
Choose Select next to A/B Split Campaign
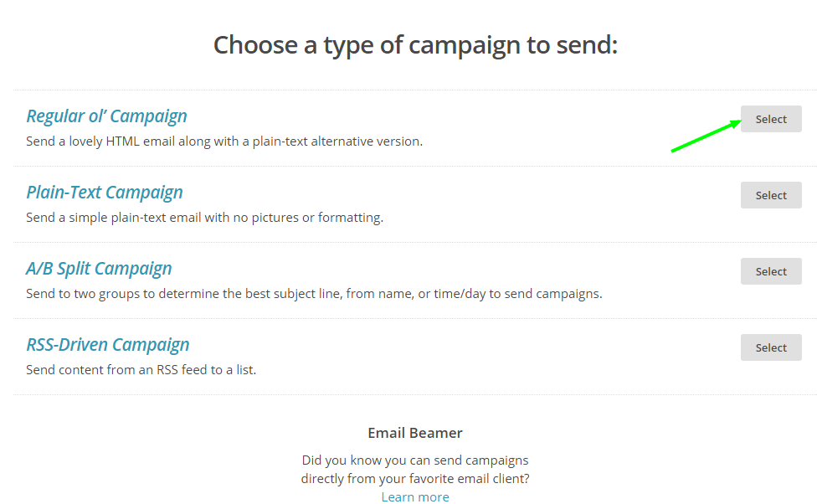pos(770,271)
